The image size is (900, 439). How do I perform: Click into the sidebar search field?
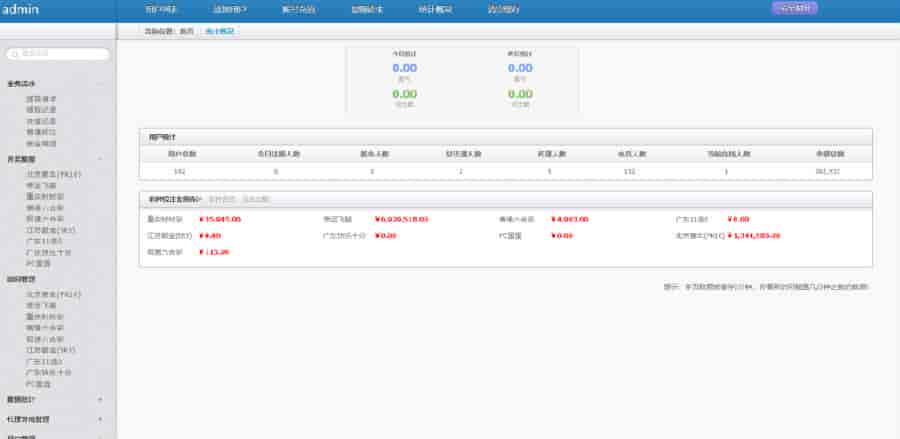point(60,54)
